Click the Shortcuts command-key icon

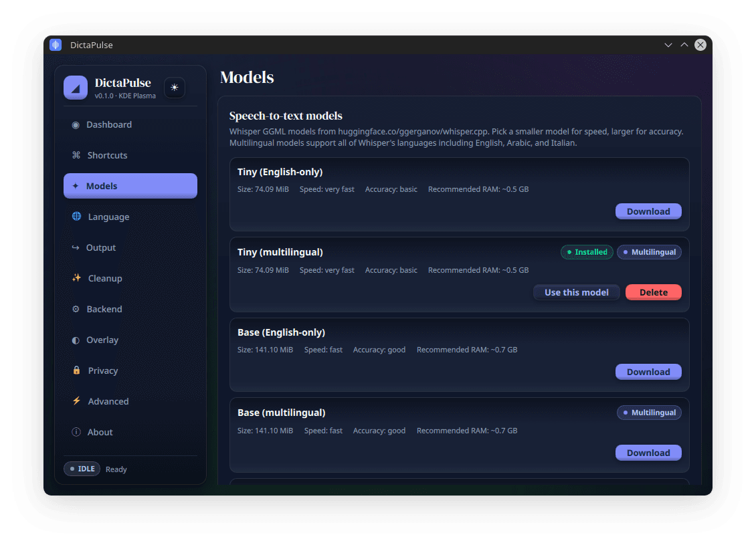(x=76, y=155)
